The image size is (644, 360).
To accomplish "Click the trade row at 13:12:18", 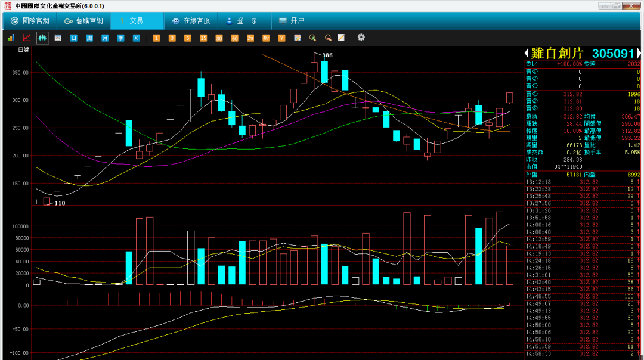I will (x=583, y=182).
